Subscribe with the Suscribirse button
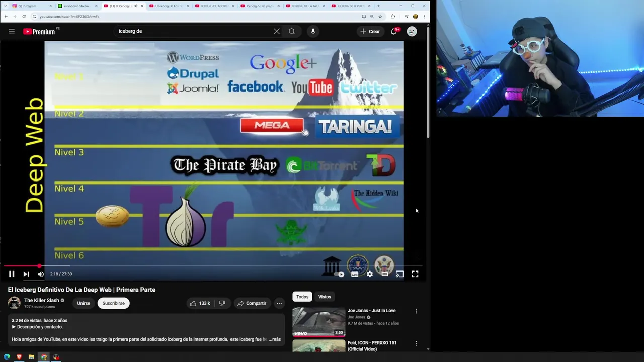This screenshot has height=362, width=644. [114, 303]
